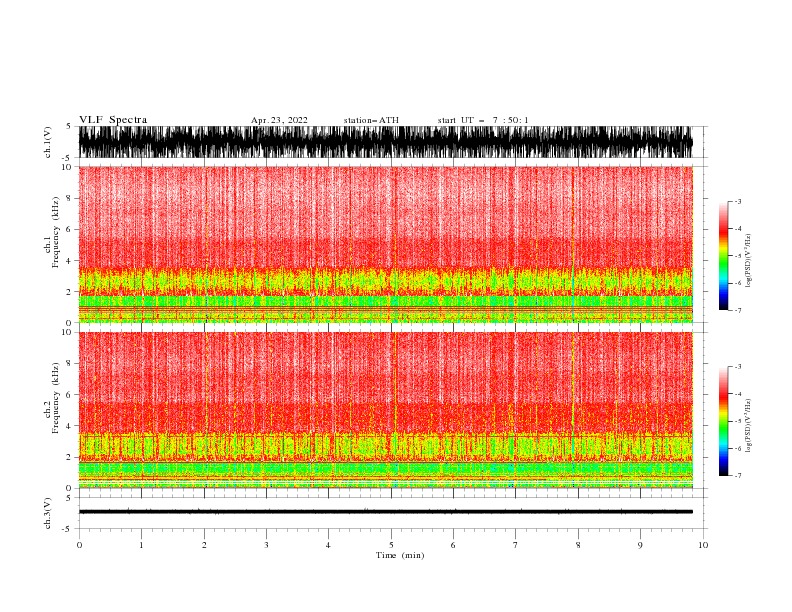Click the "station=ATH" label
Image resolution: width=792 pixels, height=612 pixels.
[371, 120]
